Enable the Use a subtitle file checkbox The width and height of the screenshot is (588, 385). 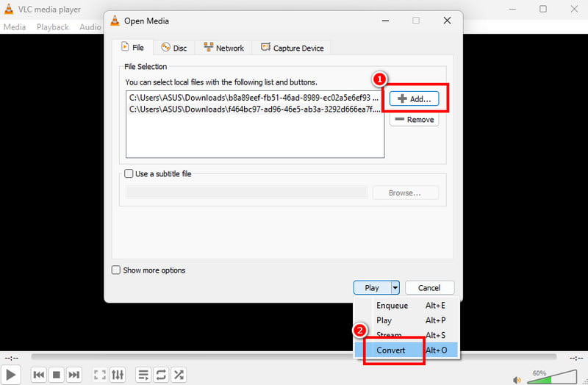pos(130,174)
